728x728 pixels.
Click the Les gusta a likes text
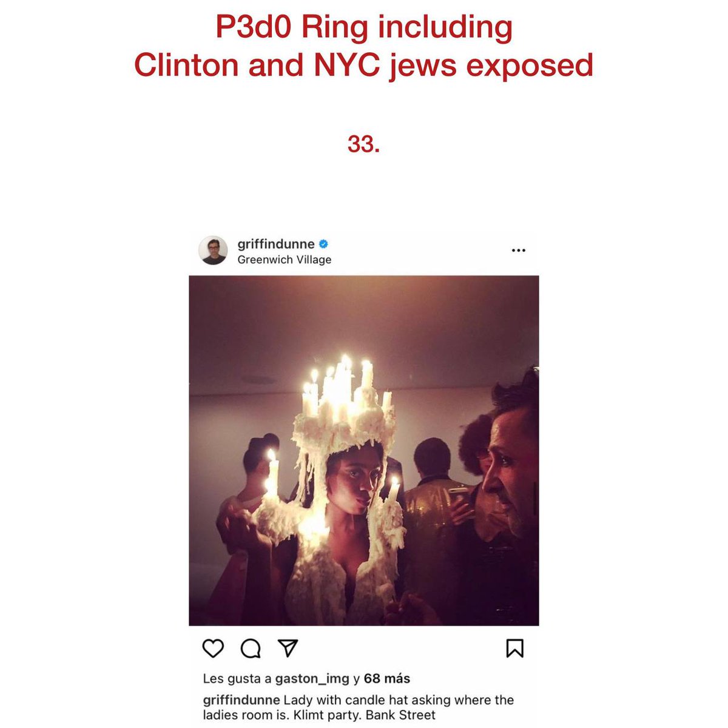(x=237, y=679)
